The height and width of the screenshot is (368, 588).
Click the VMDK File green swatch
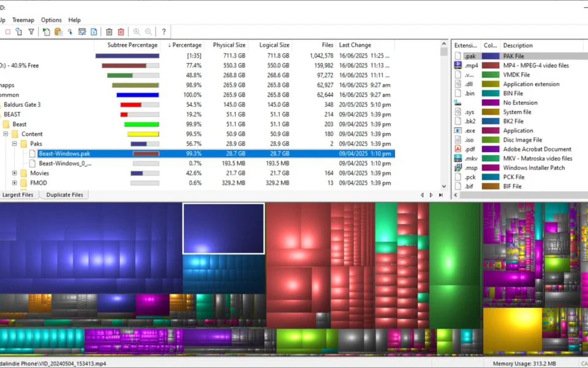(x=490, y=75)
